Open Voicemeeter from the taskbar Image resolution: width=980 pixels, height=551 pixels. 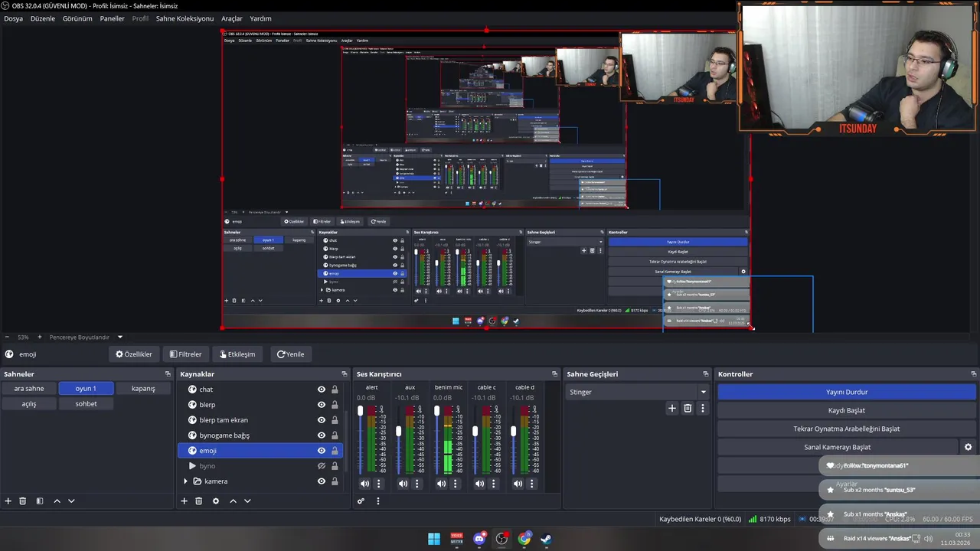coord(456,539)
